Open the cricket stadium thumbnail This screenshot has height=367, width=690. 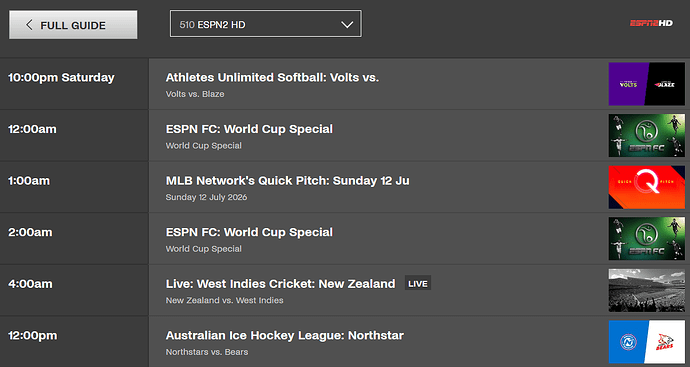(x=646, y=290)
